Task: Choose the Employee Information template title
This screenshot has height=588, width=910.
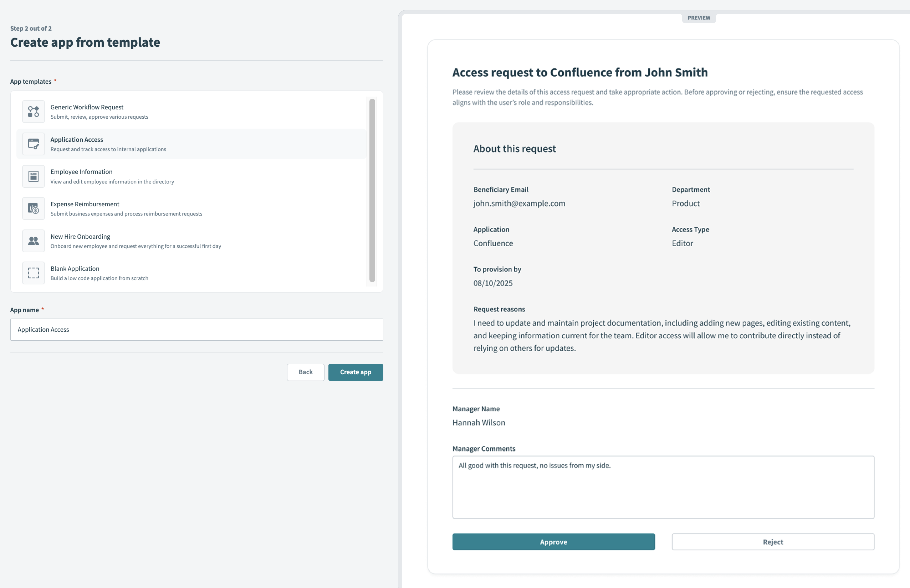Action: [81, 172]
